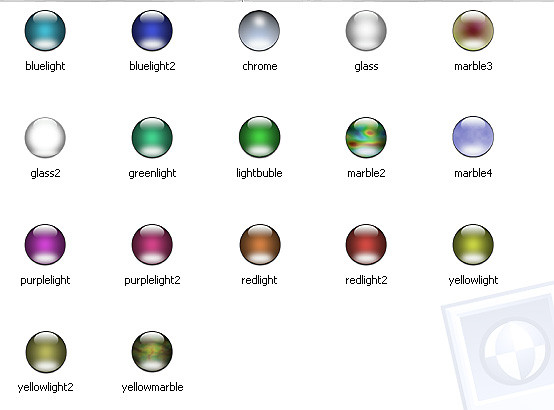Viewport: 554px width, 410px height.
Task: Click the lightbuble green orb
Action: point(259,137)
